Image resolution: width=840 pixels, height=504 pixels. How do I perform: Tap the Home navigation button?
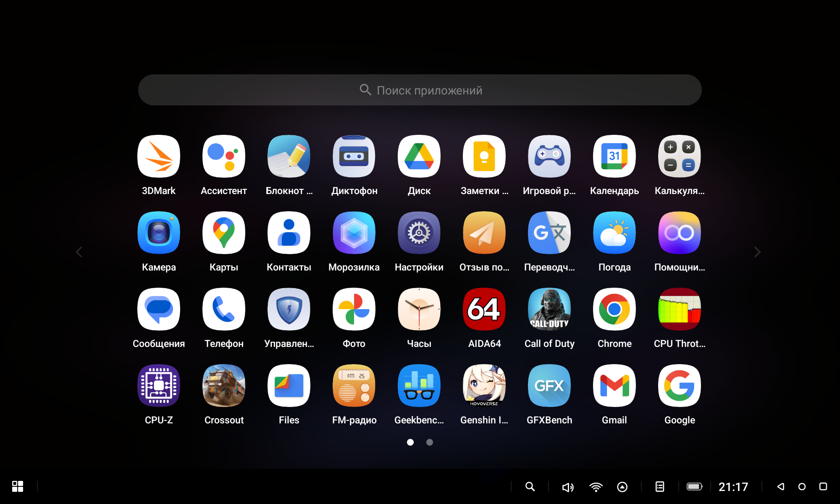coord(802,486)
